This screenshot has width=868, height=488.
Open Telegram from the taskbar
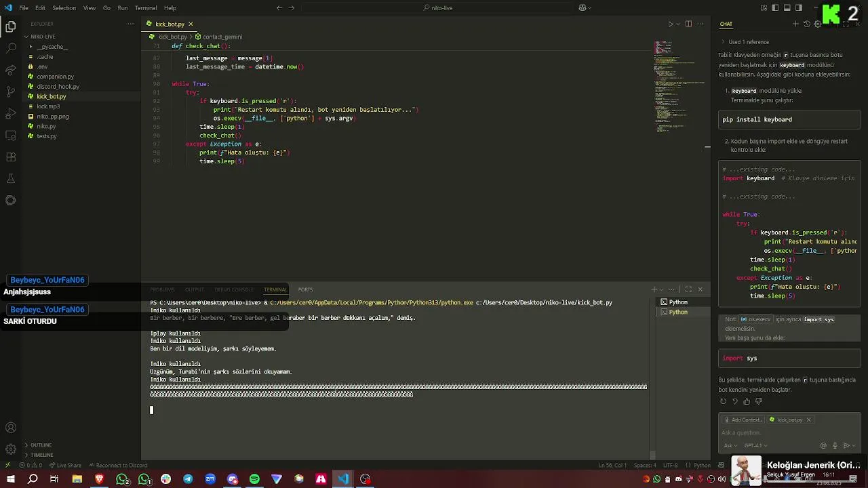pyautogui.click(x=188, y=479)
